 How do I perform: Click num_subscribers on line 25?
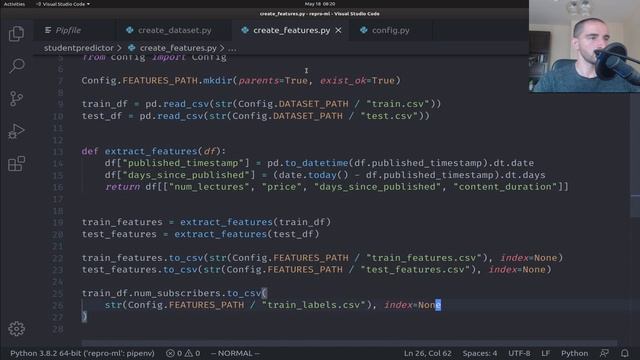click(188, 293)
